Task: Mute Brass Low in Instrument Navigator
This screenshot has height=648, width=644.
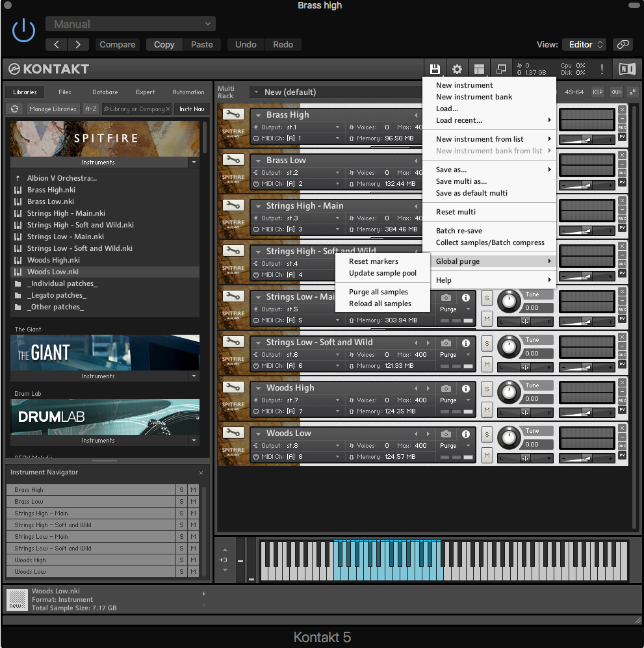Action: 193,501
